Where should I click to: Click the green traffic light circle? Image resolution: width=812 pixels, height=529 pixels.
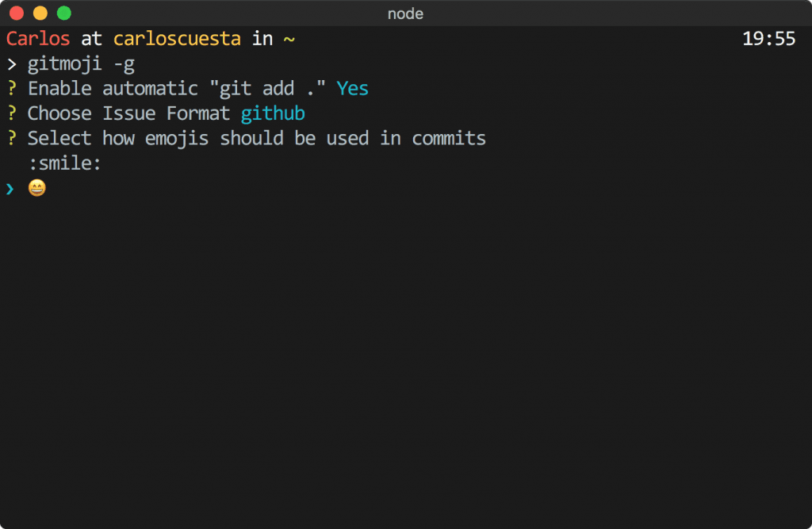[63, 13]
